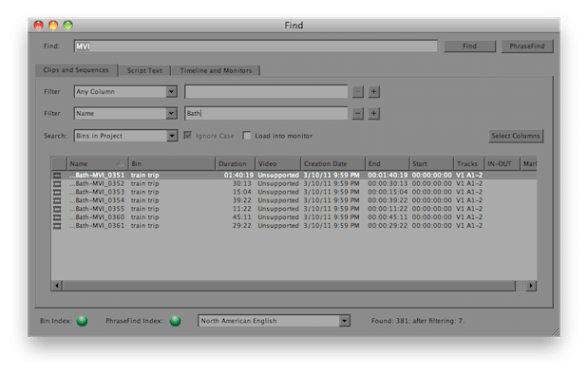Sort by the Bin column header
Screen dimensions: 588x375
pyautogui.click(x=172, y=163)
